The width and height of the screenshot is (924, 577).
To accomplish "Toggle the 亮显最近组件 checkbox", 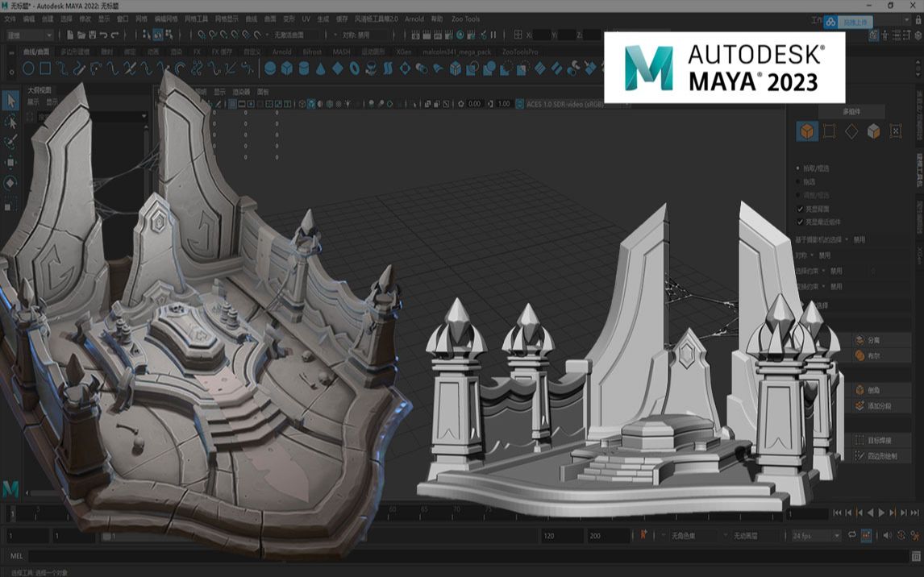I will (800, 222).
